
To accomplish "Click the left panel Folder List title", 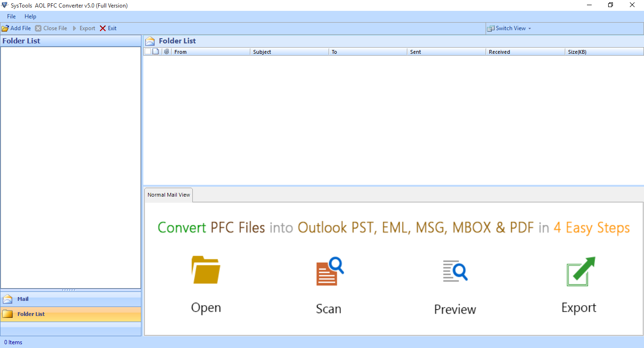I will [21, 41].
